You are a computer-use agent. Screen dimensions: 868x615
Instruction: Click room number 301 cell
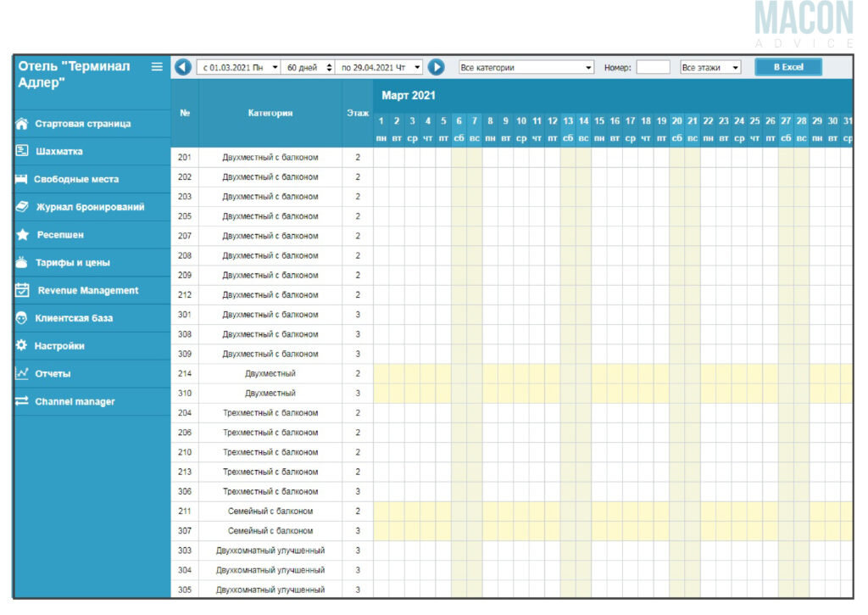(185, 314)
